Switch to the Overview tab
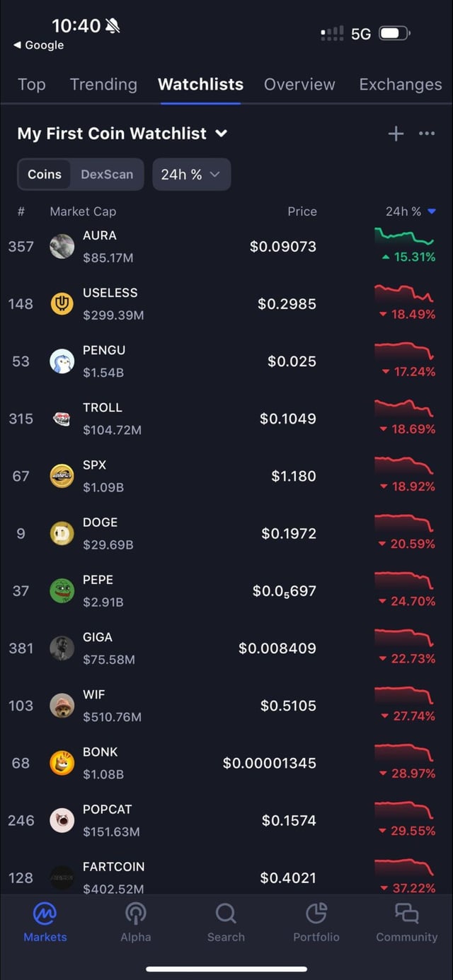453x980 pixels. click(299, 84)
